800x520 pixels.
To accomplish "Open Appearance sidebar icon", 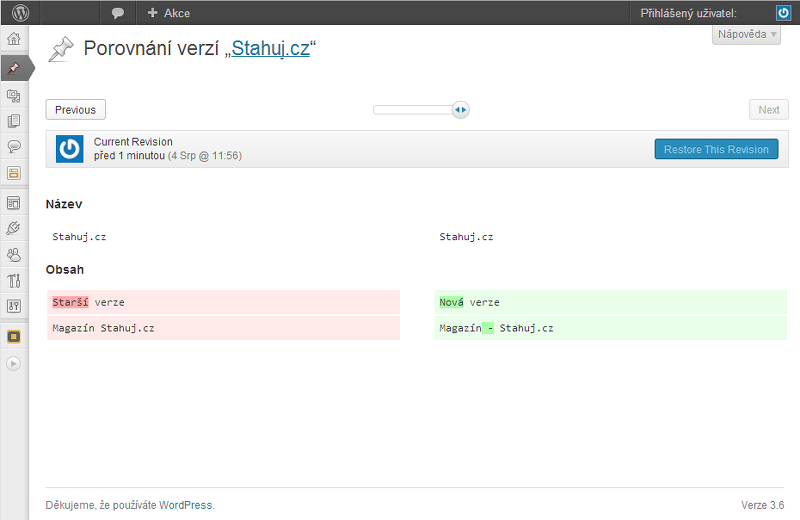I will click(x=14, y=203).
